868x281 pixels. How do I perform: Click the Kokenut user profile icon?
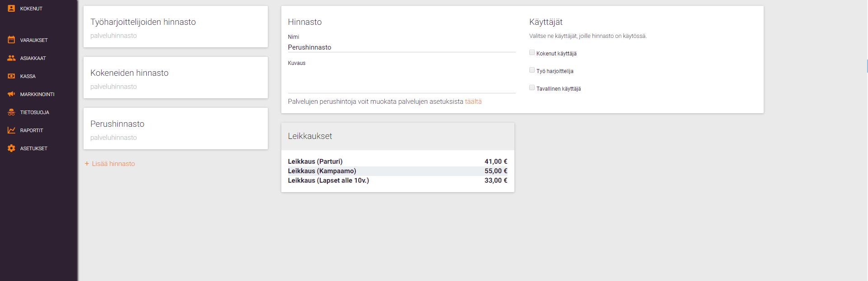(11, 9)
